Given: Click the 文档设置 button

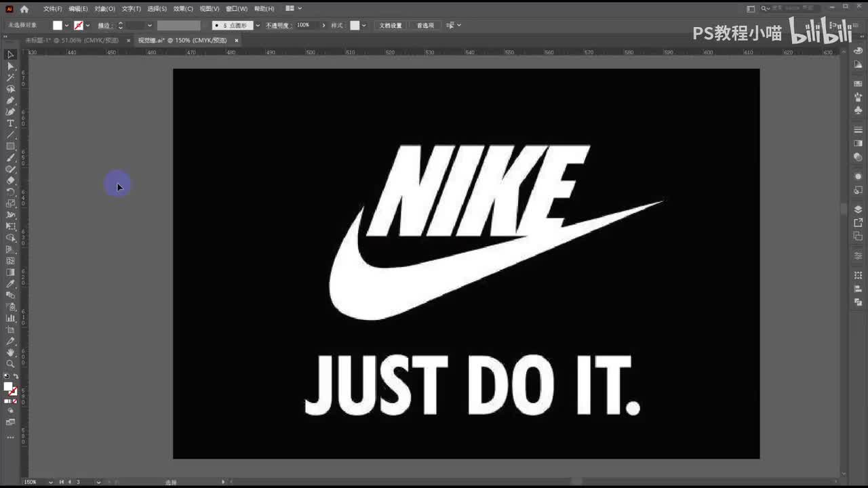Looking at the screenshot, I should [x=390, y=25].
